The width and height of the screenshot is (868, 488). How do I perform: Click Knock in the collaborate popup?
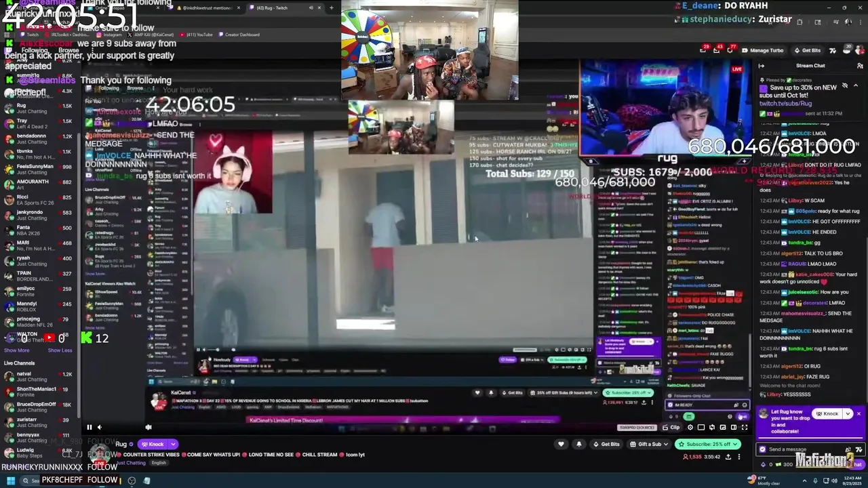(828, 414)
